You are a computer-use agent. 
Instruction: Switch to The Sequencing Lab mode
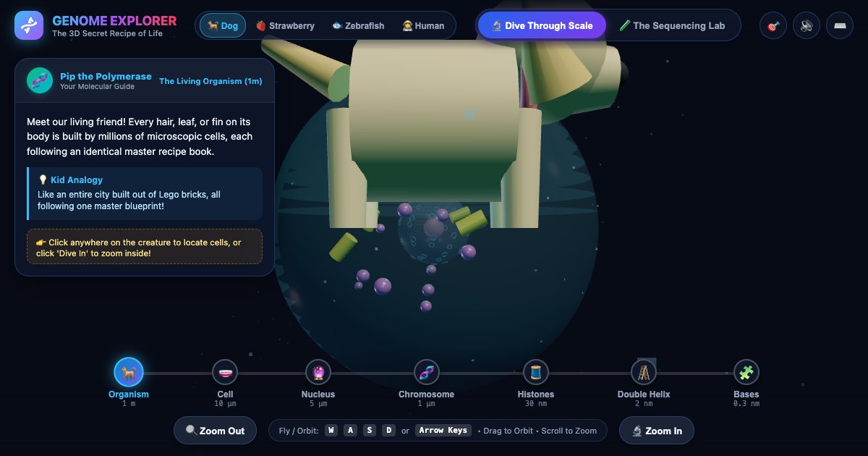(672, 25)
